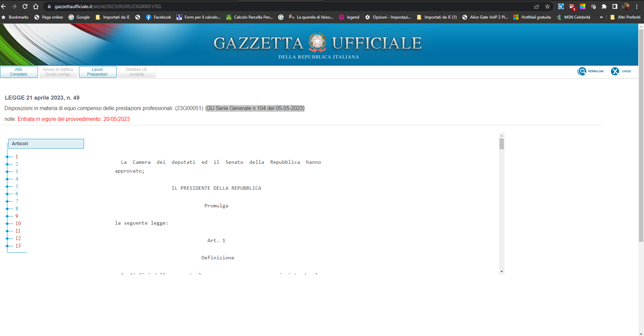Click the Google bookmark link
The width and height of the screenshot is (644, 336).
coord(79,17)
